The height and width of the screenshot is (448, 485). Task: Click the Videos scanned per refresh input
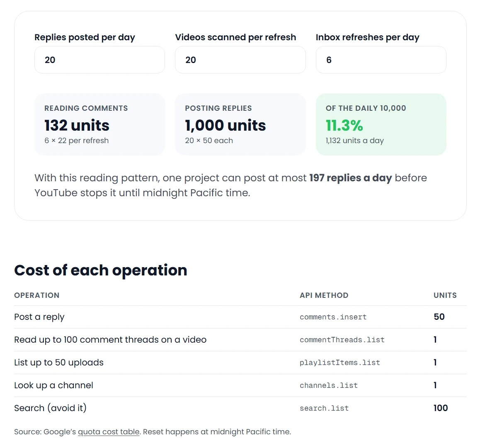(x=240, y=60)
